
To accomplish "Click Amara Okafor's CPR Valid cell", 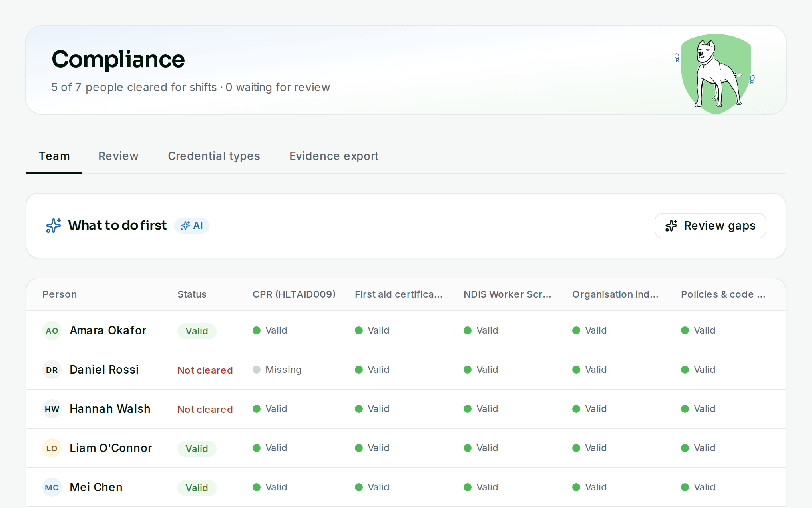I will click(x=270, y=330).
